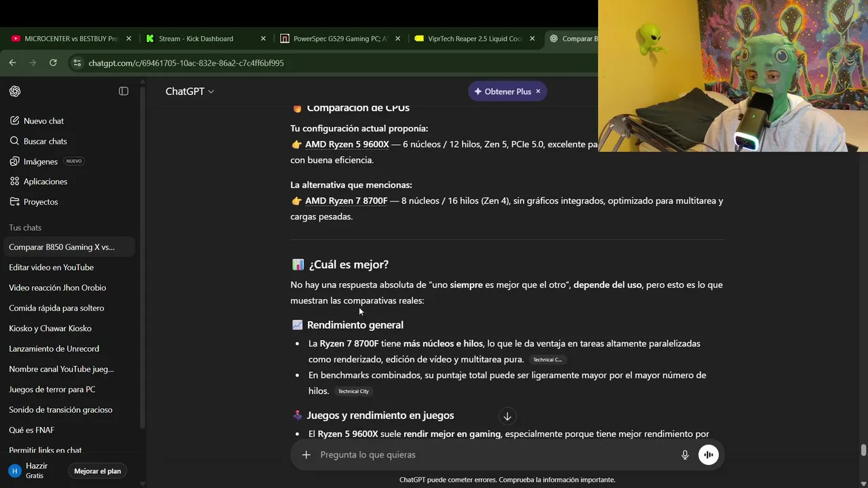This screenshot has height=488, width=868.
Task: Click the Imágenes icon in sidebar
Action: 14,161
